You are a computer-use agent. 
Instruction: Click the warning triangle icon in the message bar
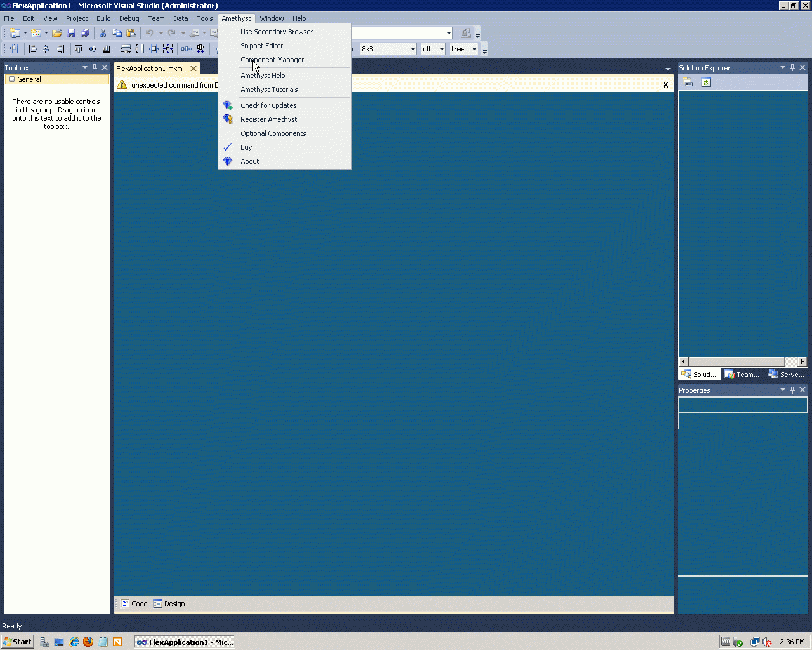tap(122, 85)
